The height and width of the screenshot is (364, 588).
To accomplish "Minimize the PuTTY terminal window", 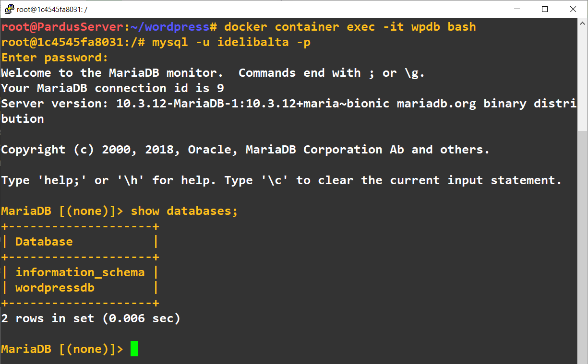I will 517,9.
